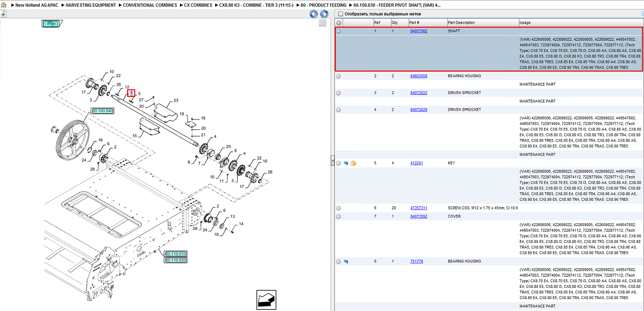Open part number 84603559 link

point(419,76)
